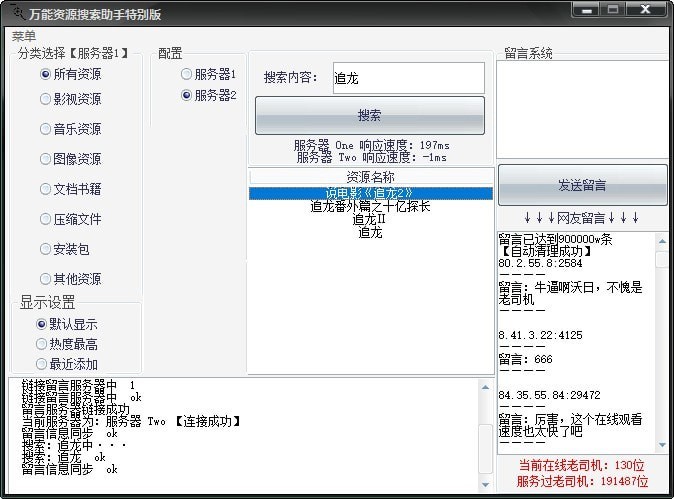
Task: Click the 资源名称 column header
Action: [371, 177]
